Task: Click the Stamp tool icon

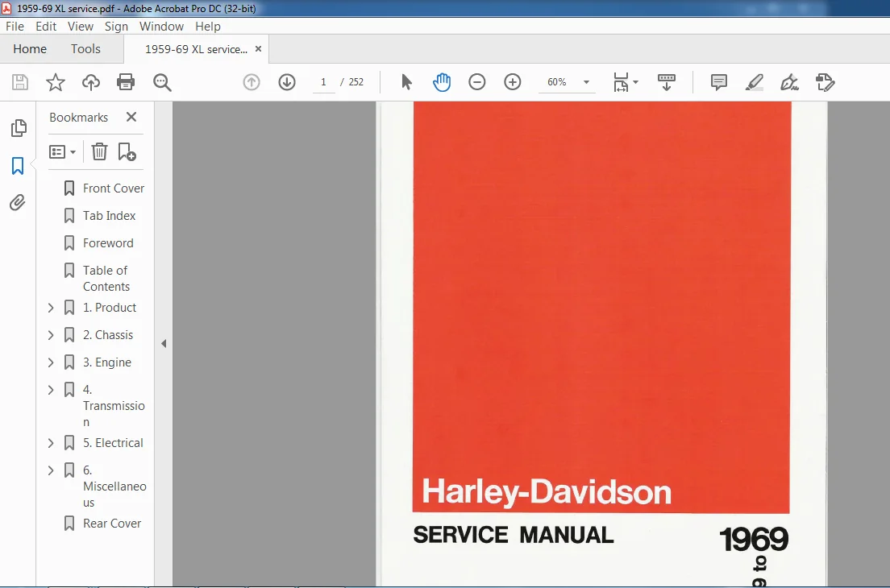Action: [x=826, y=82]
